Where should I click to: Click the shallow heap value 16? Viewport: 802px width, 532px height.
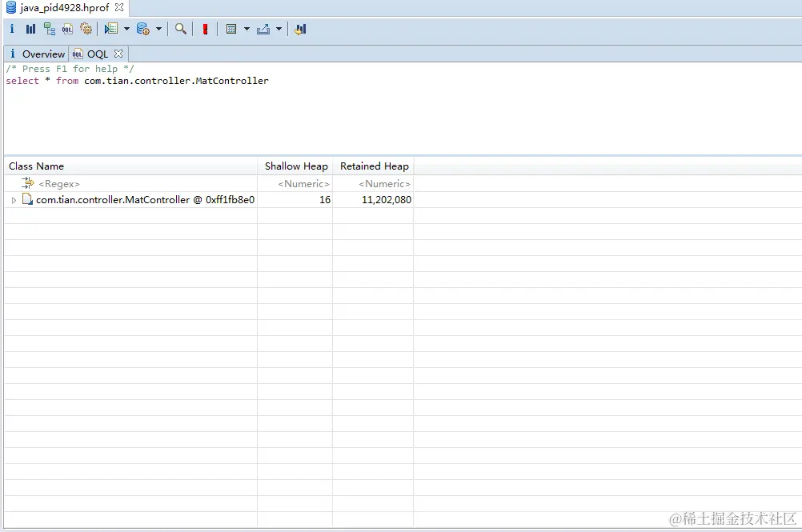(325, 200)
